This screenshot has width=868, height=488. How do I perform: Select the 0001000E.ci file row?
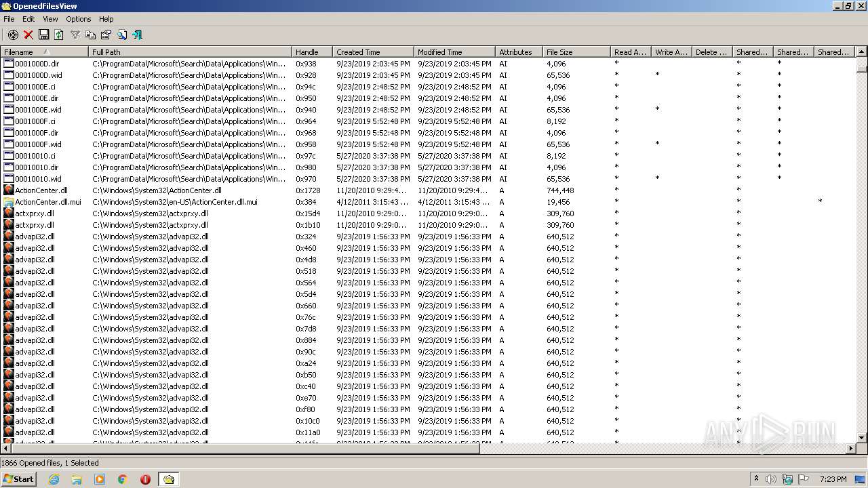(x=427, y=87)
